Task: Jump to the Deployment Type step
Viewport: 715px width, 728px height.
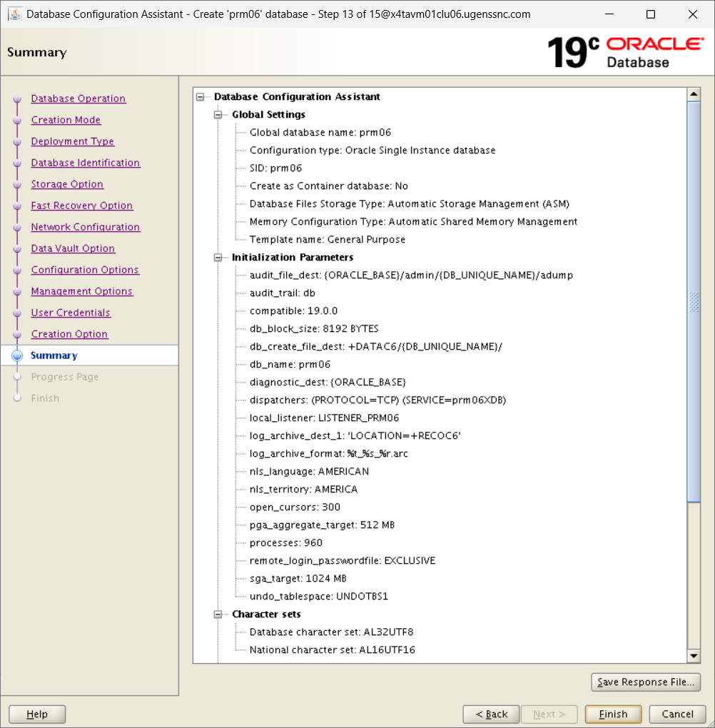Action: pos(73,141)
